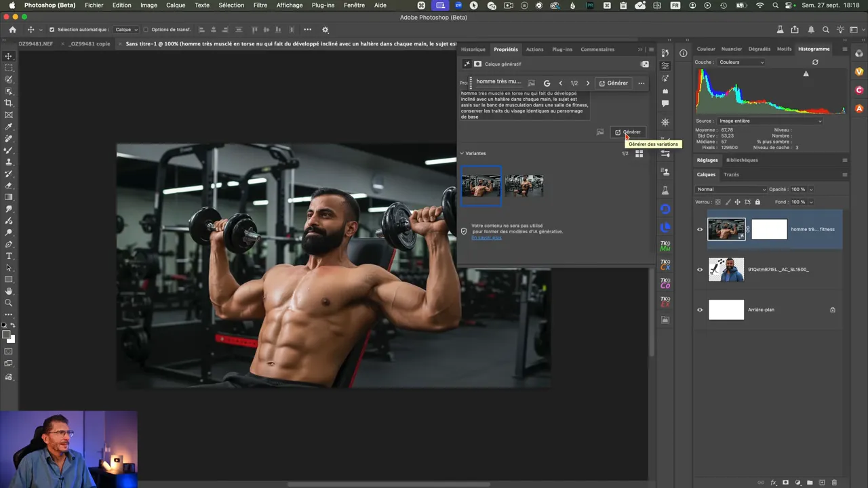Uncheck the Sélection automatique checkbox
Screen dimensions: 868x488
tap(52, 30)
